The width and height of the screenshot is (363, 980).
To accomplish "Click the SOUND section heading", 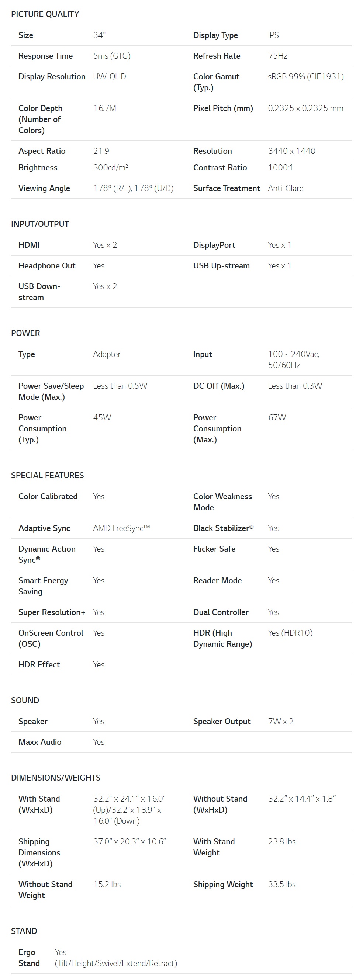I will pos(25,700).
